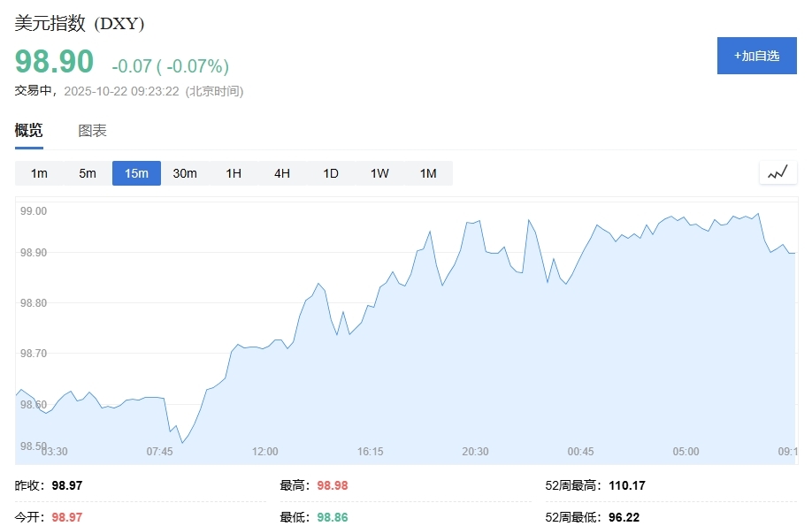
Task: Switch to the 图表 tab
Action: click(93, 130)
